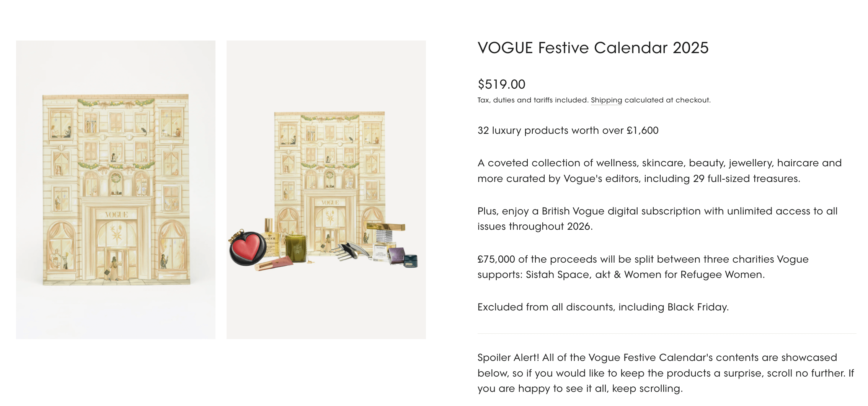Click 'Excluded from all discounts' text
The width and height of the screenshot is (868, 406).
[x=603, y=307]
